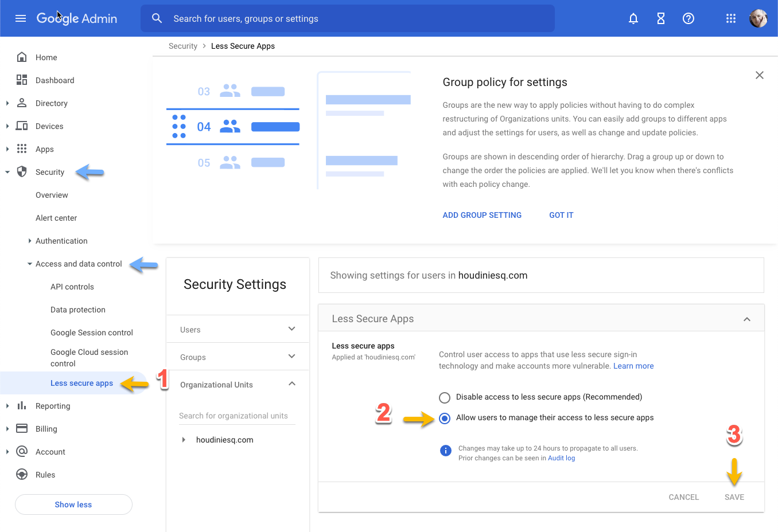Screen dimensions: 778x532
Task: Click the user profile avatar
Action: [758, 18]
